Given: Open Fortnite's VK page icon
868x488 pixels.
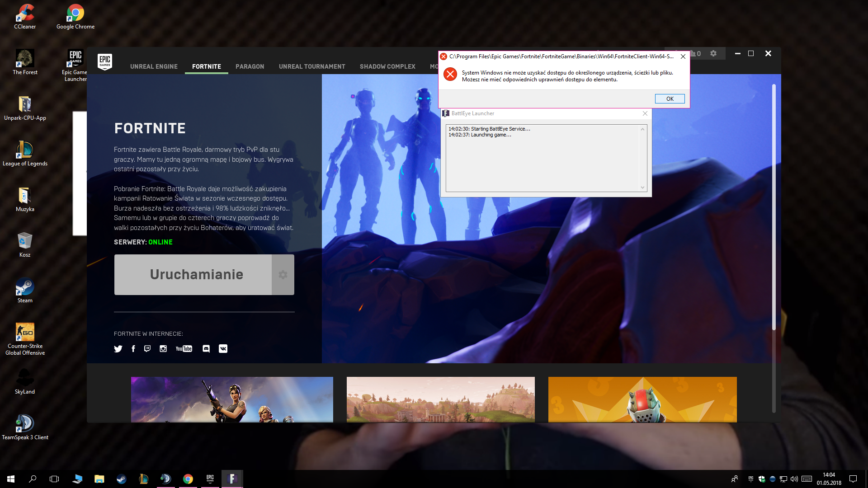Looking at the screenshot, I should (x=223, y=349).
